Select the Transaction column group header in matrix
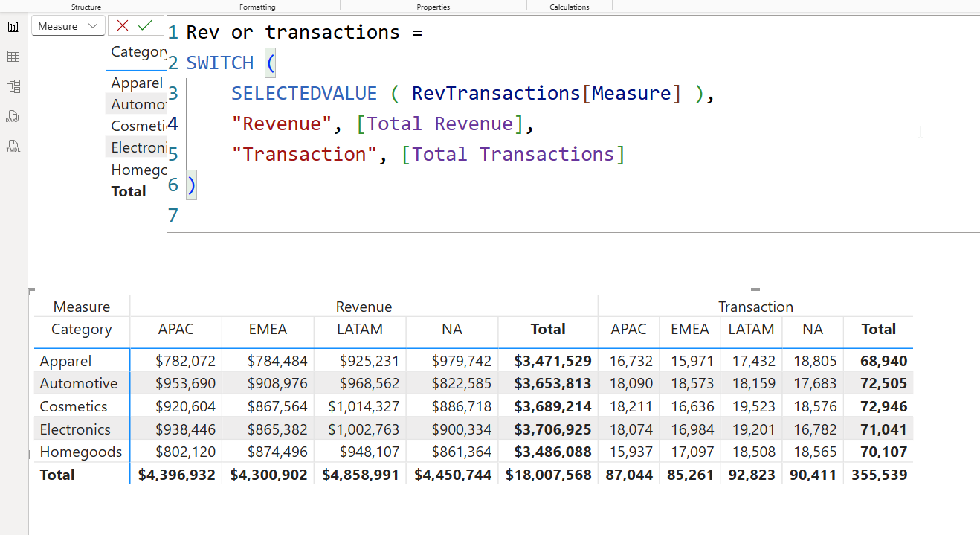Viewport: 980px width, 535px height. coord(755,307)
